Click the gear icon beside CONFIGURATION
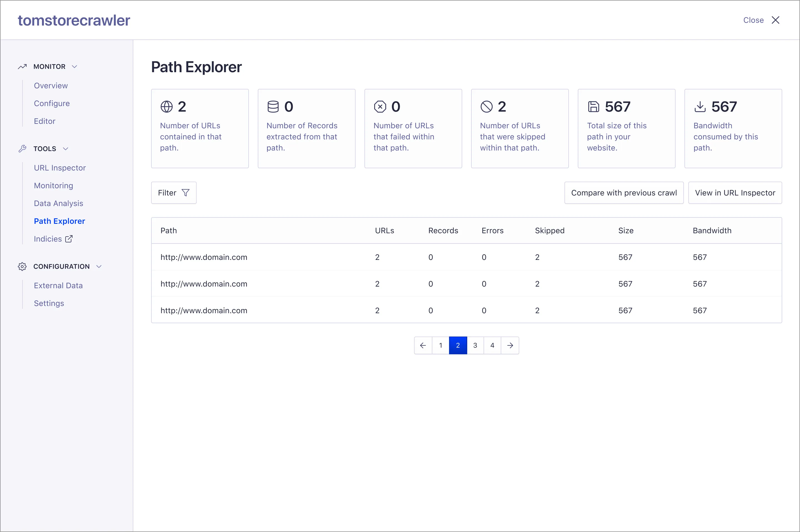The height and width of the screenshot is (532, 800). pyautogui.click(x=22, y=266)
